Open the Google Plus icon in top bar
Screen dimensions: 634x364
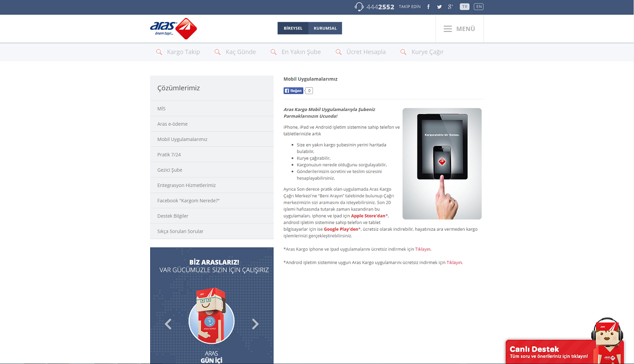tap(450, 7)
